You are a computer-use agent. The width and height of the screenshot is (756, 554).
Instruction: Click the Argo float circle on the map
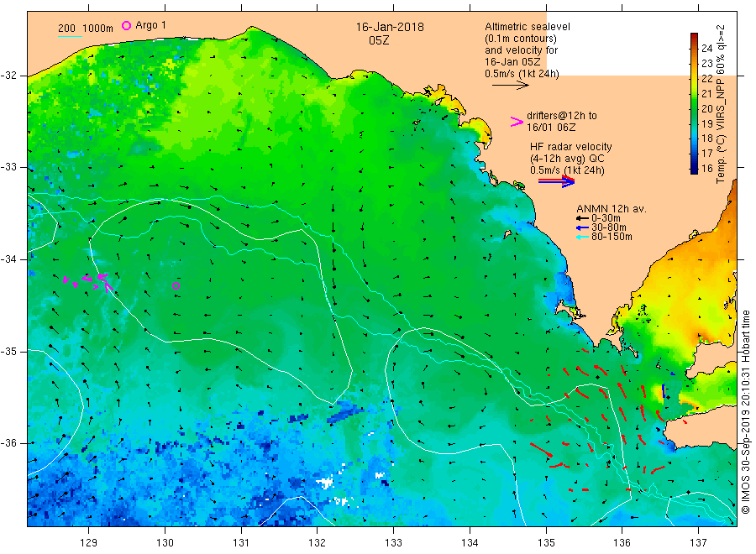tap(176, 285)
